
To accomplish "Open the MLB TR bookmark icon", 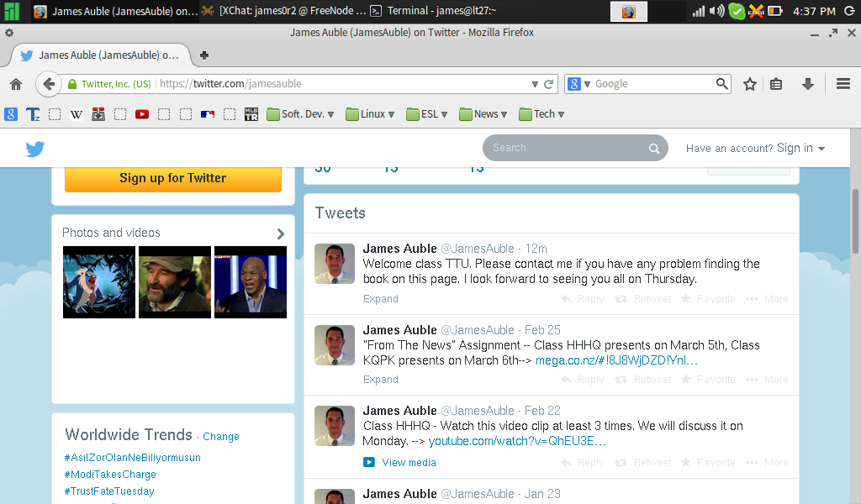I will (251, 114).
